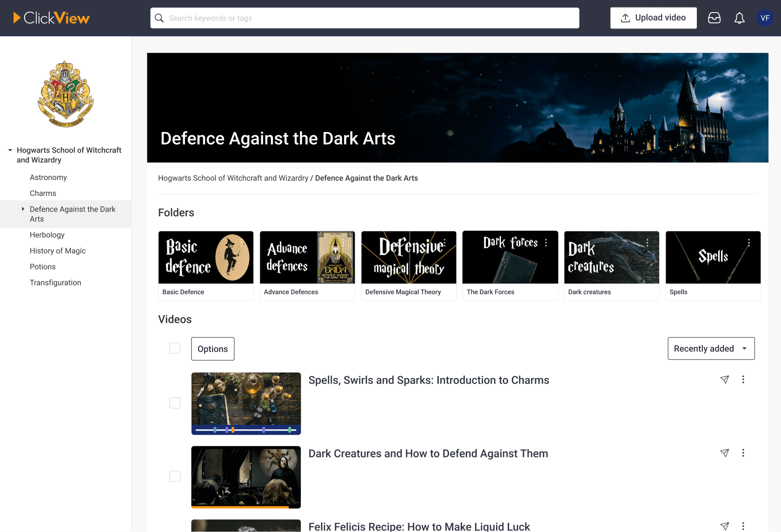Expand the Defence Against the Dark Arts node

24,209
